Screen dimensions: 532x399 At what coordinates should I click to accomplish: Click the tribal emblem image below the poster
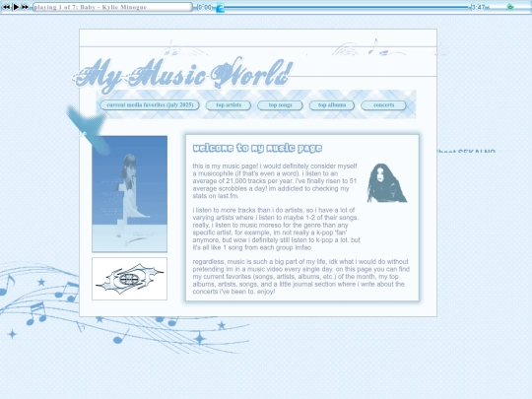point(130,279)
